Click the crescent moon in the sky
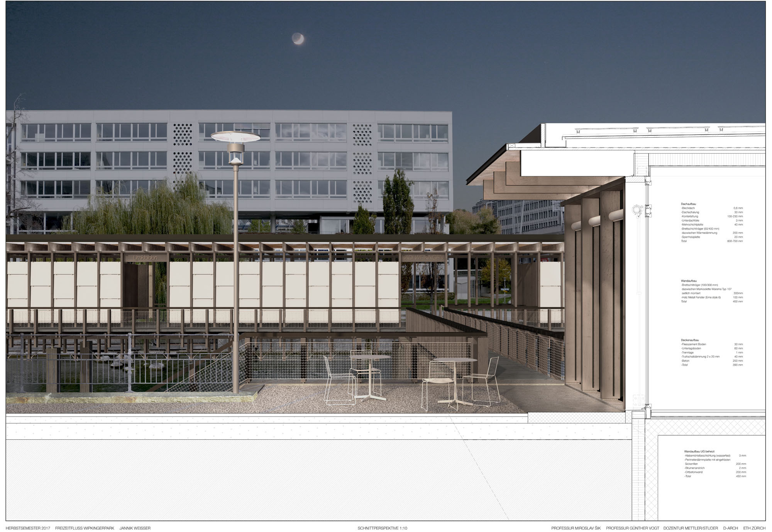This screenshot has height=532, width=772. (298, 39)
